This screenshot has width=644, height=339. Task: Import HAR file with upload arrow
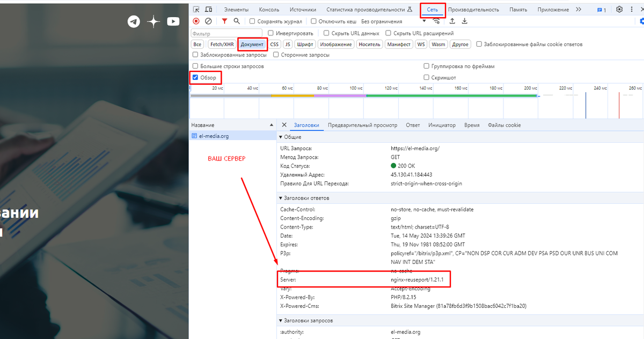tap(452, 21)
